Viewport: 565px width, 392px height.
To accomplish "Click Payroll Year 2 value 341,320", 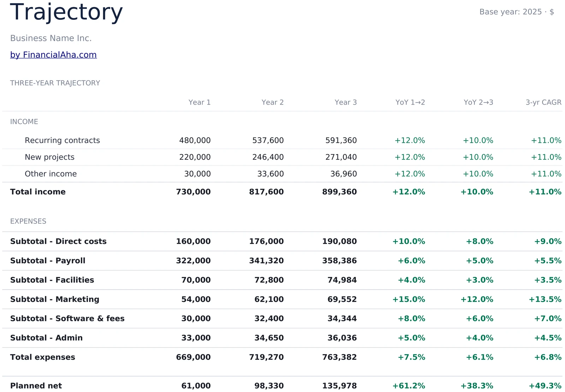I will point(267,261).
